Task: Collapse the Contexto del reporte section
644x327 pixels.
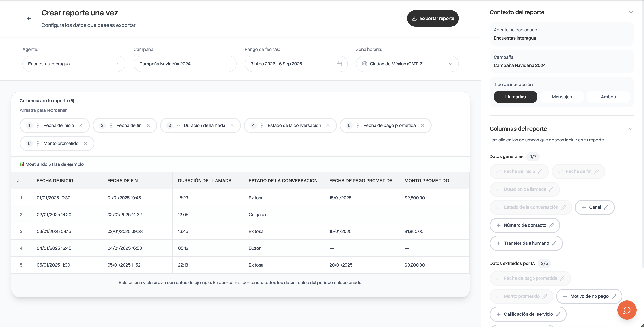Action: [x=631, y=12]
